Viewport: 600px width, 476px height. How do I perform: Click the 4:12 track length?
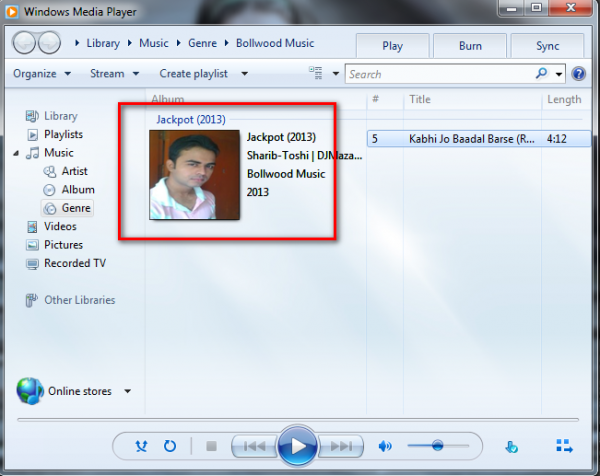(556, 139)
